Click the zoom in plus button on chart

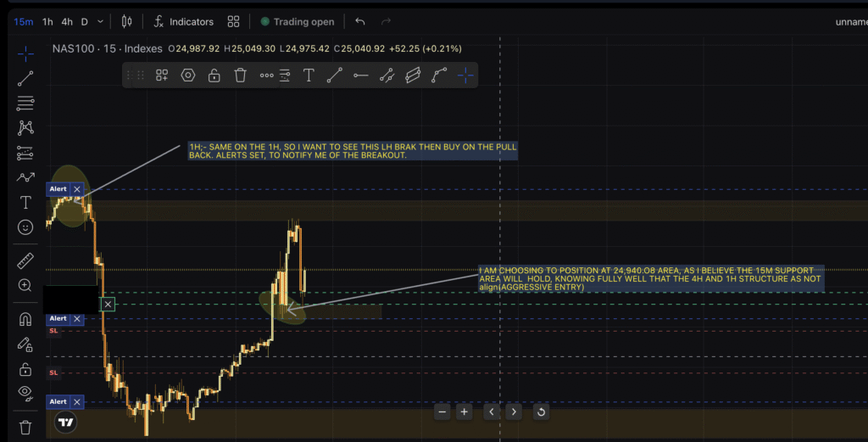(x=464, y=412)
